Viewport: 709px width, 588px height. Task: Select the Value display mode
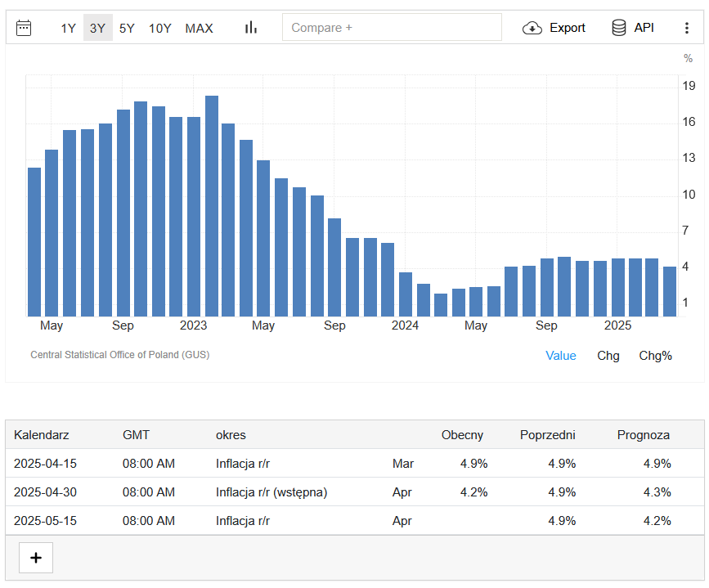point(560,356)
